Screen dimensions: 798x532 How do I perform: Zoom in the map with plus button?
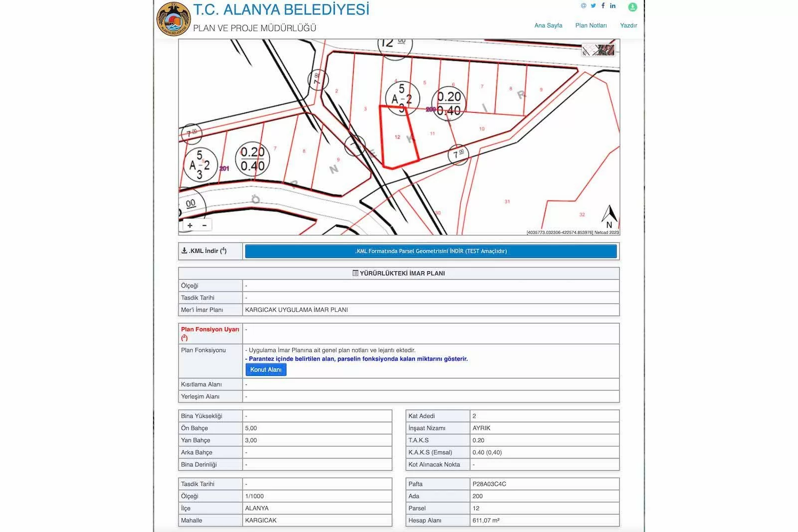[190, 225]
